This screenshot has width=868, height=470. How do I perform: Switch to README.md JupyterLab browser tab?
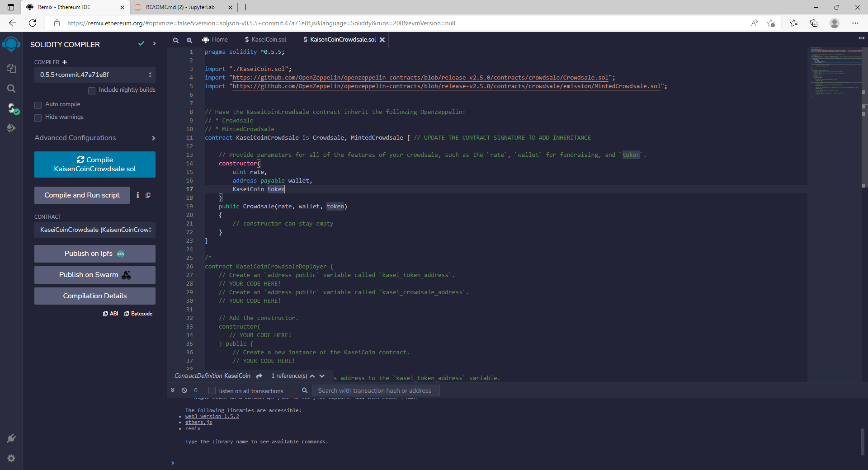(x=180, y=7)
